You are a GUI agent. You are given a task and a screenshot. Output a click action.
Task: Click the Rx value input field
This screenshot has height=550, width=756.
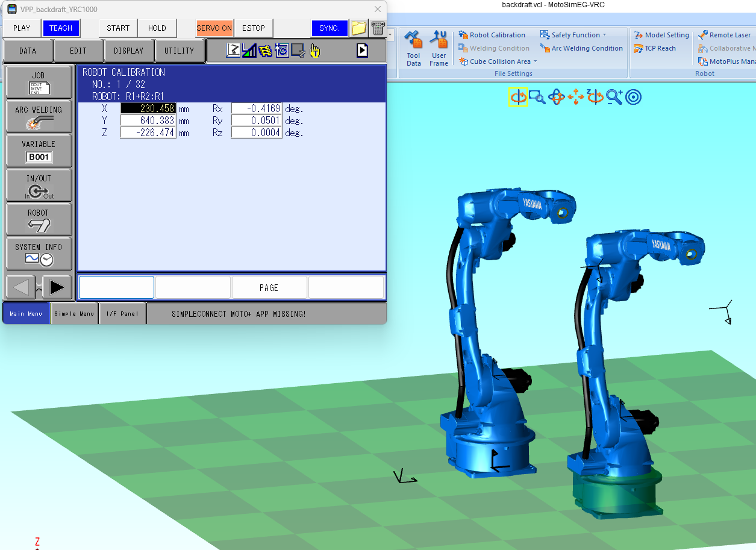tap(257, 109)
